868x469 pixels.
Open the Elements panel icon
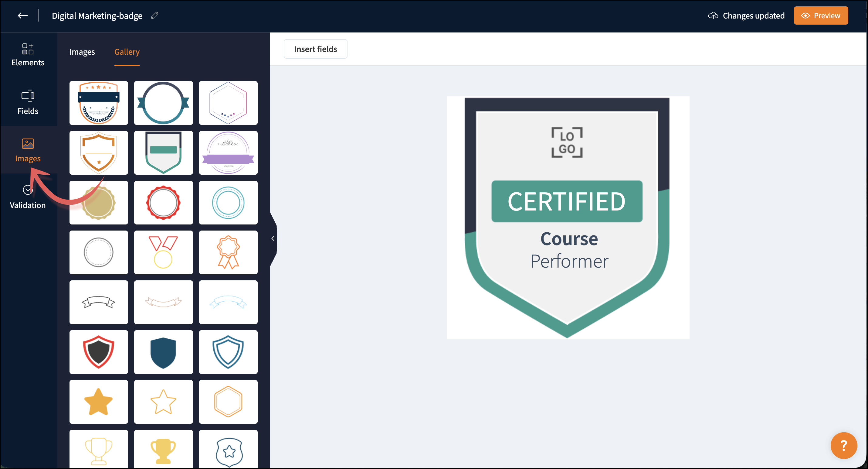28,54
